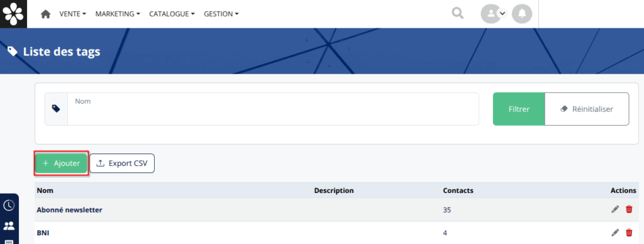The width and height of the screenshot is (644, 244).
Task: Click the home icon in top navigation
Action: click(x=45, y=14)
